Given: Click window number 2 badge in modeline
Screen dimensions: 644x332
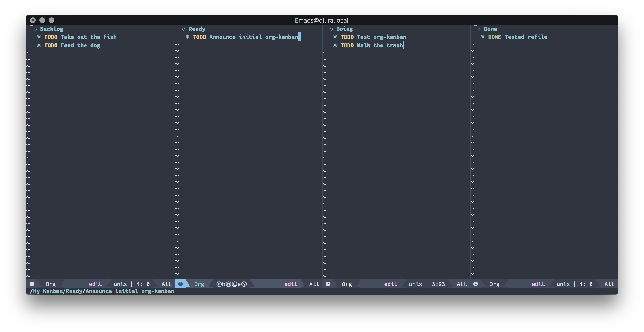Looking at the screenshot, I should (180, 284).
